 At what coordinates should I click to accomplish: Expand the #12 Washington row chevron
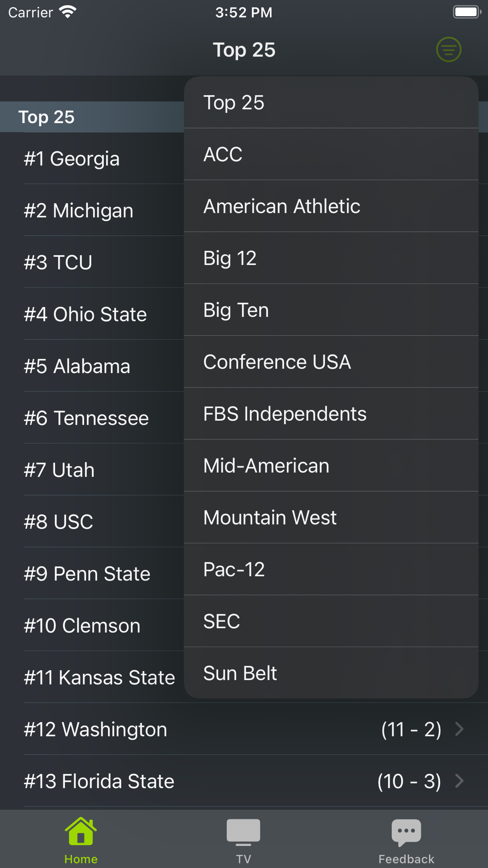pyautogui.click(x=459, y=729)
